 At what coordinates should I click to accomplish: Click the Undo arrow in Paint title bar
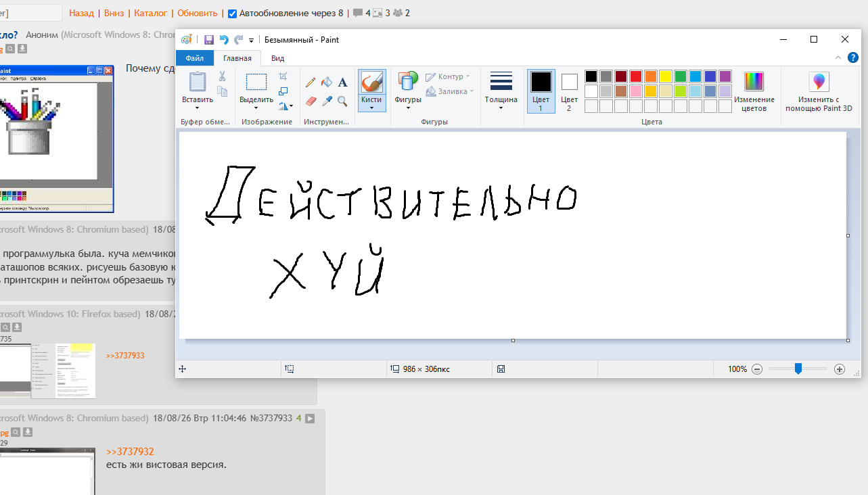click(x=224, y=40)
